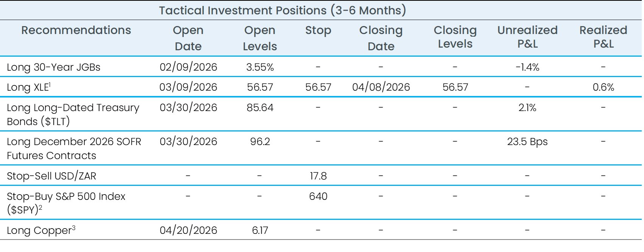Click the -1.4% unrealized P&L value
This screenshot has height=252, width=644.
coord(527,67)
